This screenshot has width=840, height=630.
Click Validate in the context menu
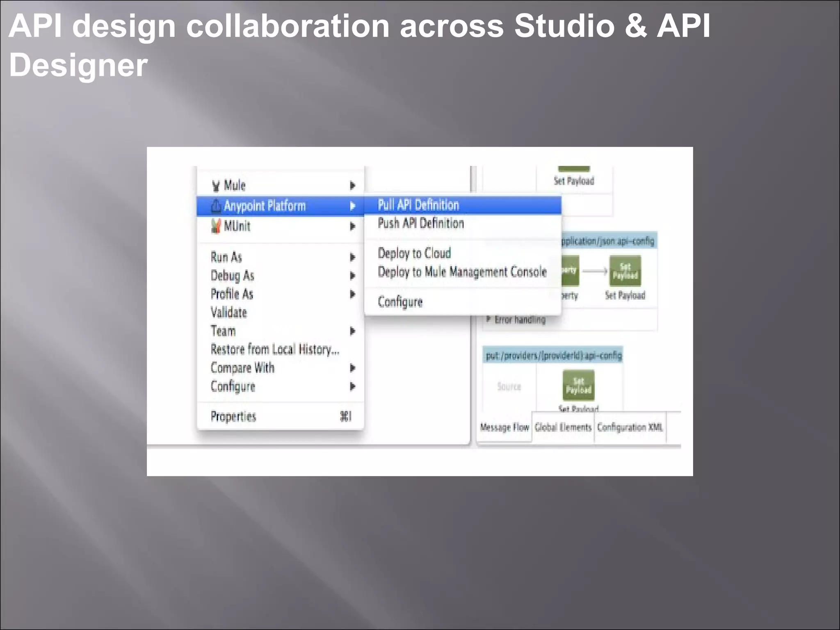(x=281, y=313)
